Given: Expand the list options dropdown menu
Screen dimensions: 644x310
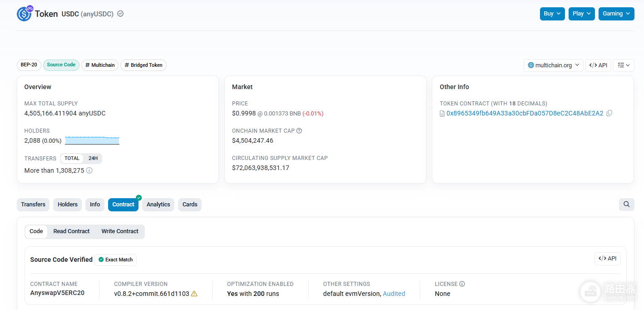Looking at the screenshot, I should (624, 65).
